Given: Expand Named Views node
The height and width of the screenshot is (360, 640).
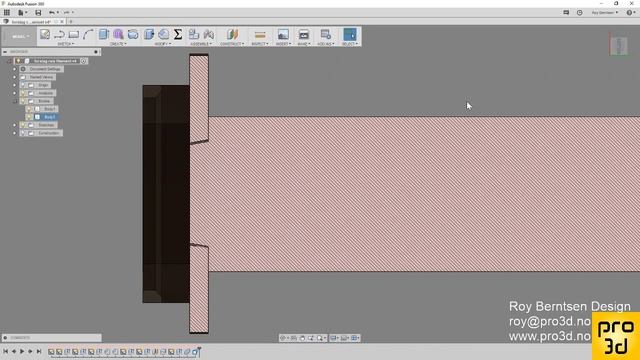Looking at the screenshot, I should pos(15,77).
